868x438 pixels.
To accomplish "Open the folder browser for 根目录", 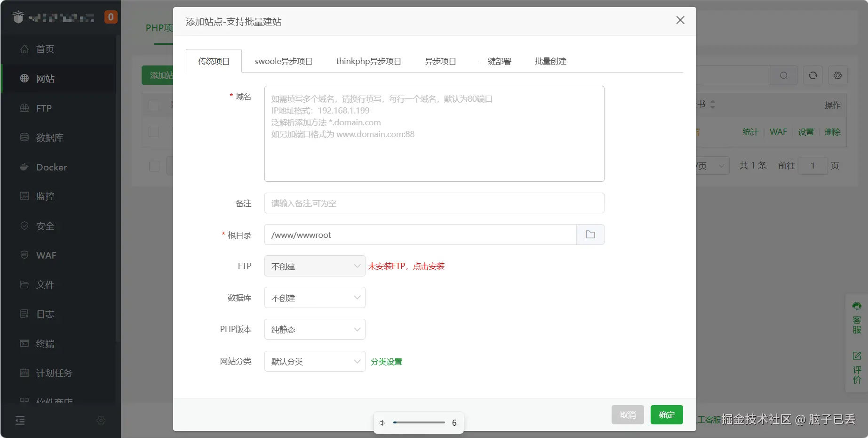I will pos(590,235).
